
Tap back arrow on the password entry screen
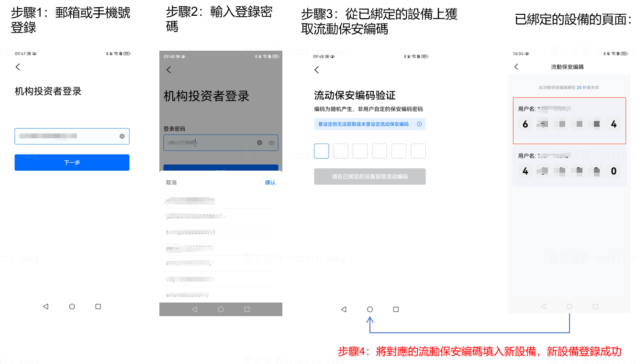pyautogui.click(x=168, y=70)
